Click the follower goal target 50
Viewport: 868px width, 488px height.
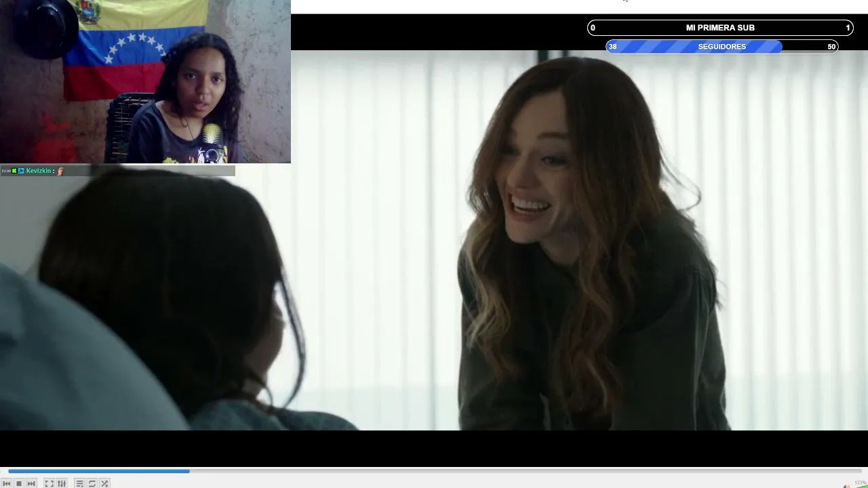point(831,47)
